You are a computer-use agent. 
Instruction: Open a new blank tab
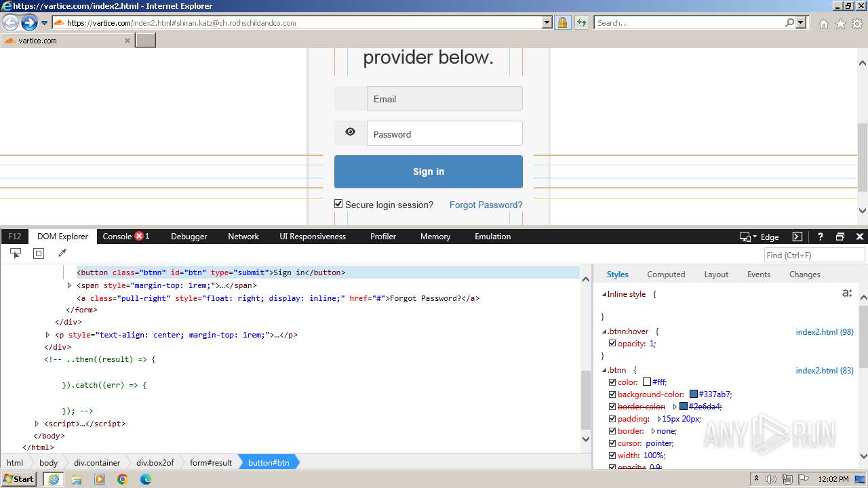point(146,40)
